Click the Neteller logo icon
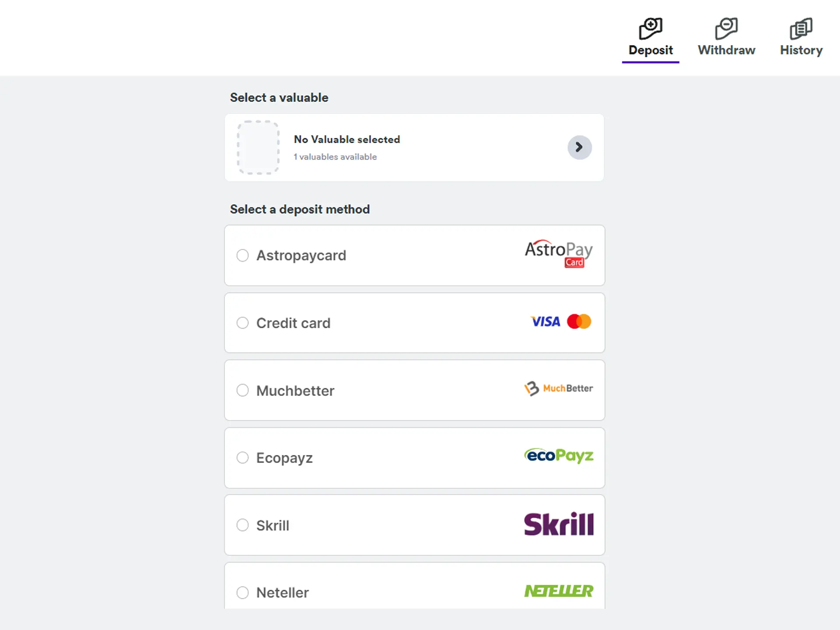 pyautogui.click(x=559, y=590)
